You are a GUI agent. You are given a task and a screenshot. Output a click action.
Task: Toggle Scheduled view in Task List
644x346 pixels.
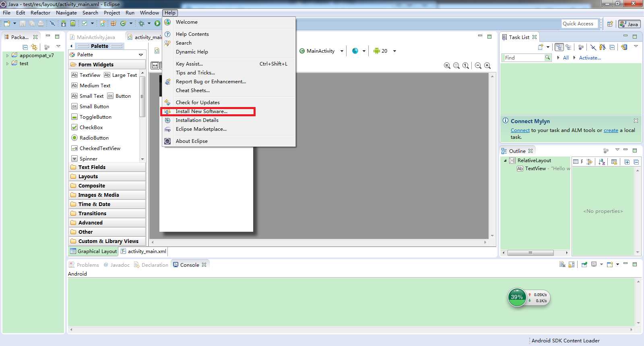[x=568, y=47]
